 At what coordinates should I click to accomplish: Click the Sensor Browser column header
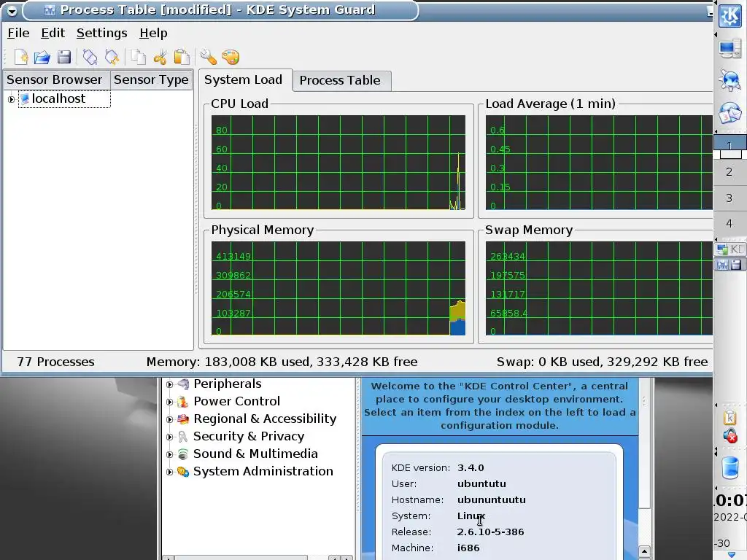[57, 79]
